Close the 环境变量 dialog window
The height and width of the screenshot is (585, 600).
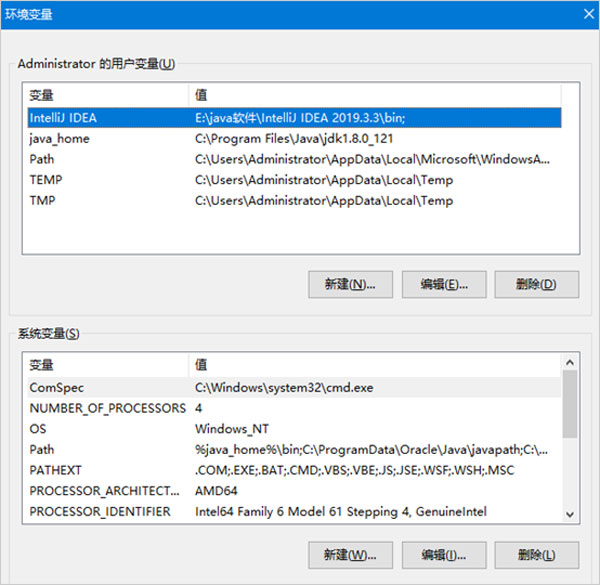click(587, 13)
